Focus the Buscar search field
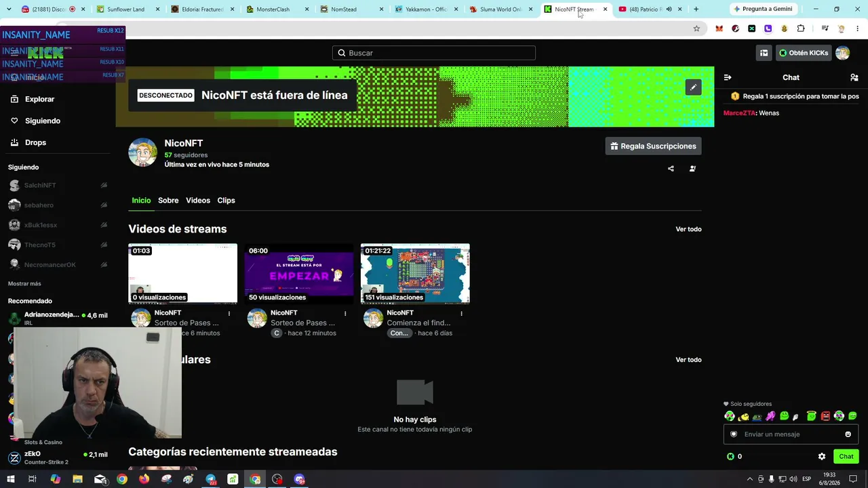The image size is (868, 488). (x=434, y=53)
